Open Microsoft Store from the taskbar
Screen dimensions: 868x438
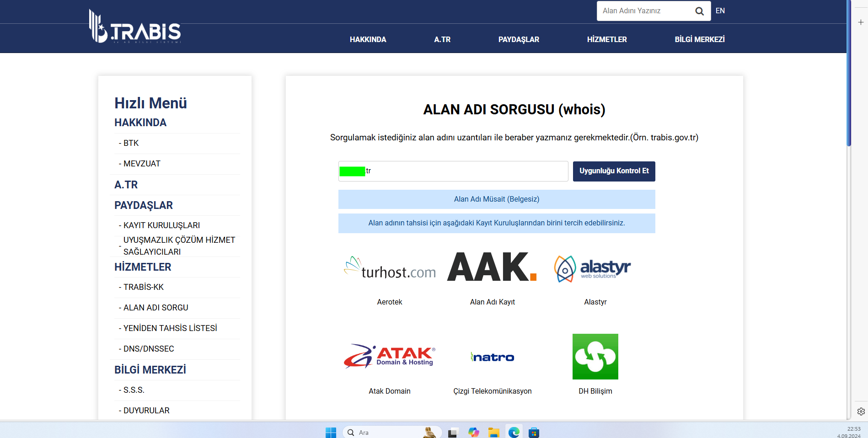pyautogui.click(x=534, y=433)
